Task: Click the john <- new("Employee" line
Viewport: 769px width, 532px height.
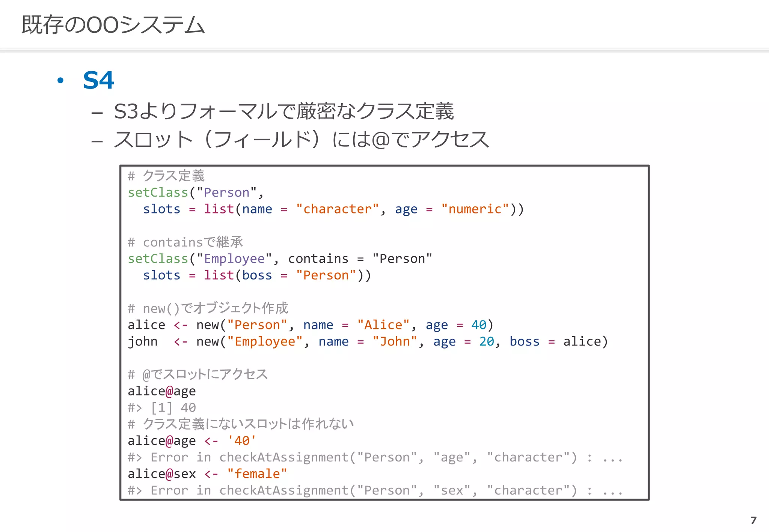Action: coord(368,341)
